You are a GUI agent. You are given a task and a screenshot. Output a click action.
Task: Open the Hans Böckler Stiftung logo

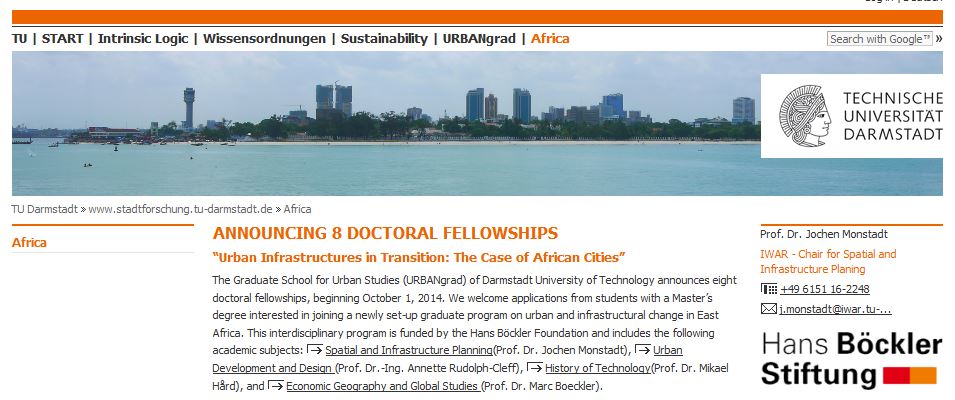[x=851, y=360]
